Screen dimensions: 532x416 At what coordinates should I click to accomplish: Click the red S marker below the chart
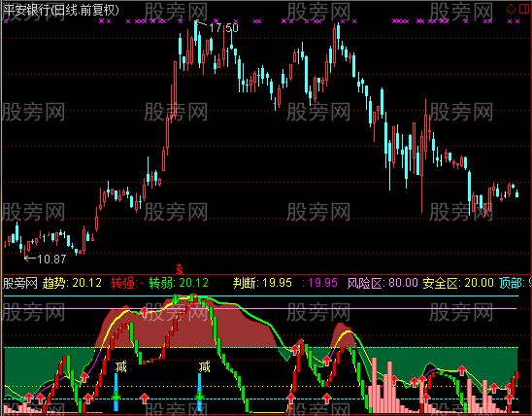click(x=180, y=268)
